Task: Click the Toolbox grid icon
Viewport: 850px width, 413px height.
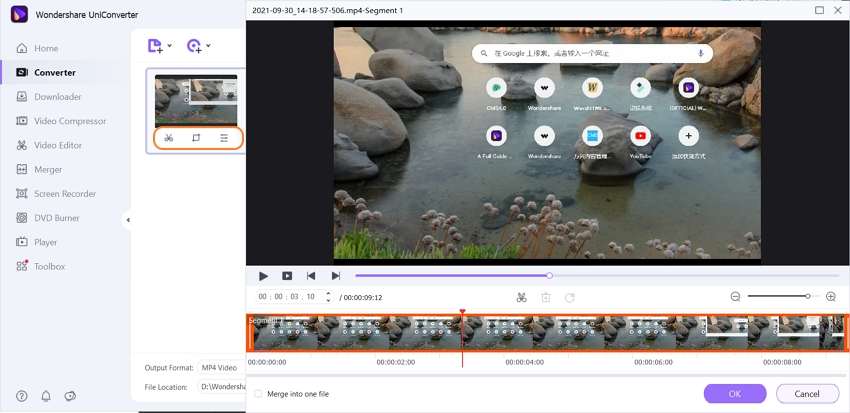Action: (x=22, y=266)
